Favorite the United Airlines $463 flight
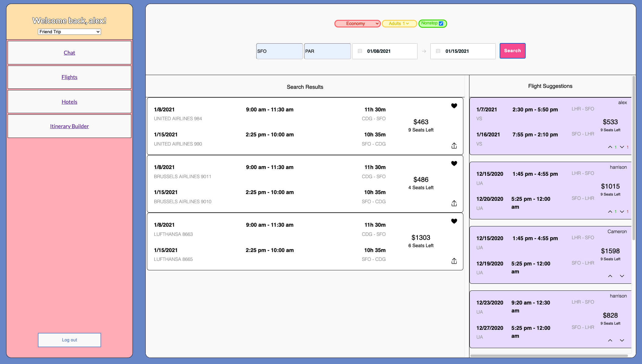Viewport: 642px width, 364px height. click(x=454, y=106)
